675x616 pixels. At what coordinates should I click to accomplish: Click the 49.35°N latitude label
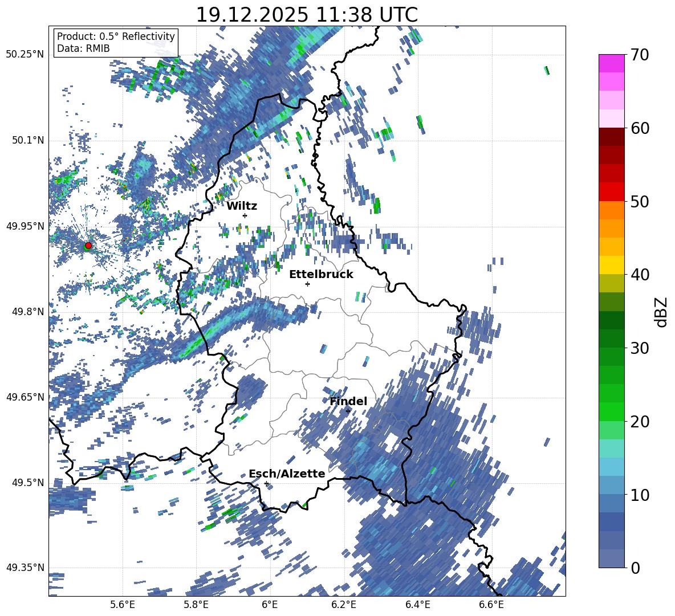click(x=25, y=568)
